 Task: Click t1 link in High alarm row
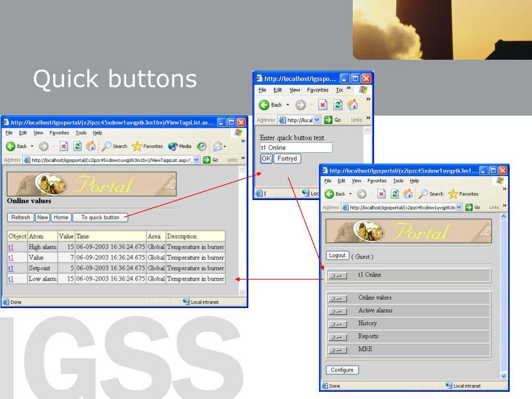click(x=11, y=247)
